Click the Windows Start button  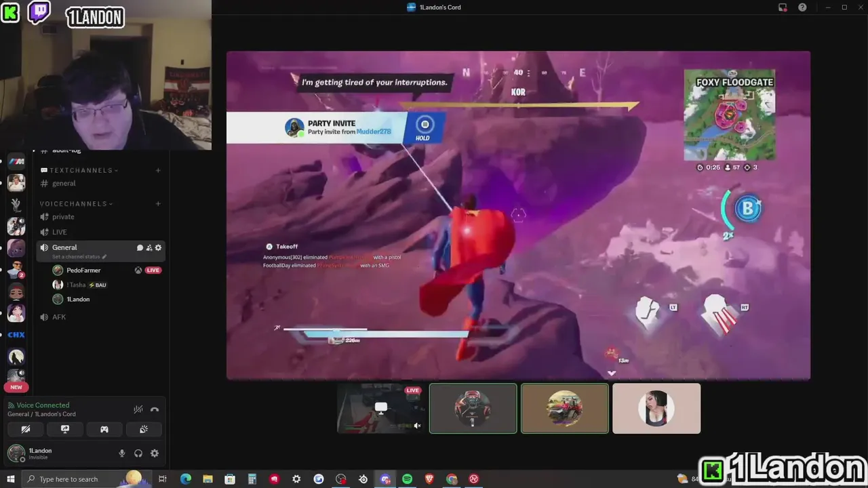click(11, 479)
